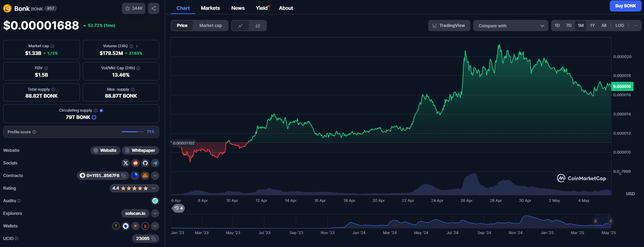Click the Profile score progress bar
Image resolution: width=644 pixels, height=247 pixels.
point(132,132)
